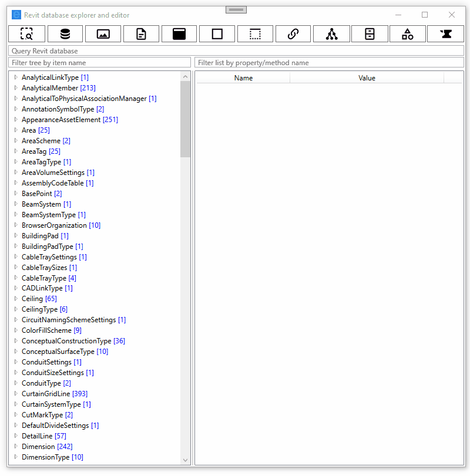Select the document snoop icon
Viewport: 470px width, 476px height.
click(141, 34)
